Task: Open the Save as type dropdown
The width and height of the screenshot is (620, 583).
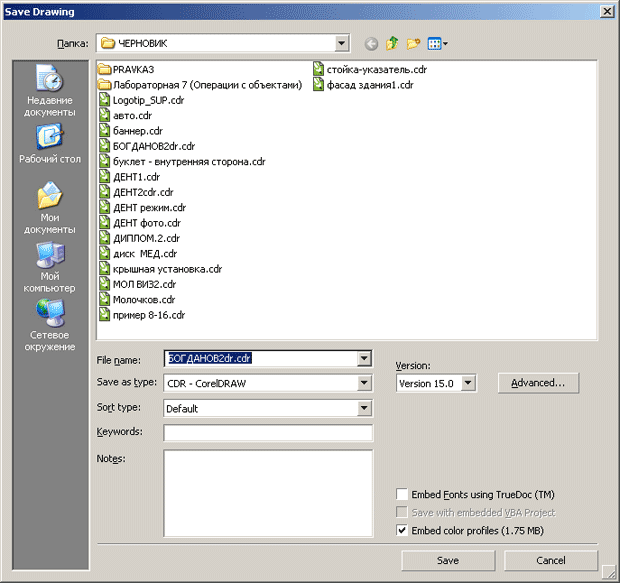Action: tap(364, 383)
